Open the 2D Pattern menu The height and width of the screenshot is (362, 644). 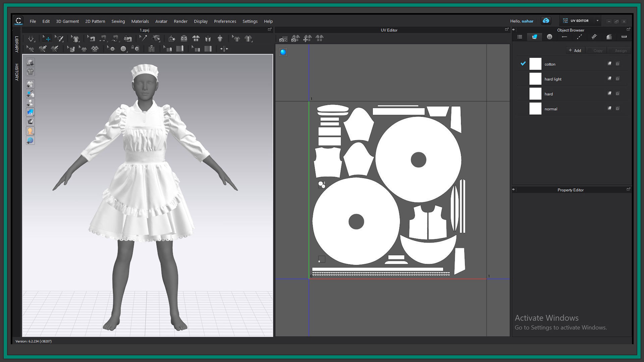95,21
